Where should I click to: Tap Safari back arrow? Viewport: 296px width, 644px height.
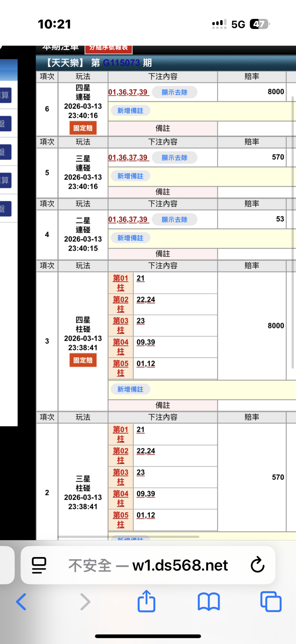click(21, 602)
